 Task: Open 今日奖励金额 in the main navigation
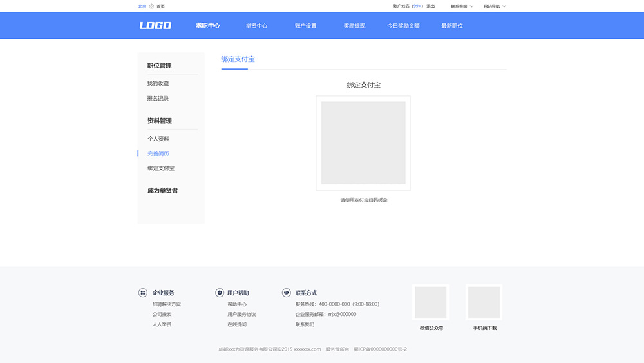tap(403, 26)
